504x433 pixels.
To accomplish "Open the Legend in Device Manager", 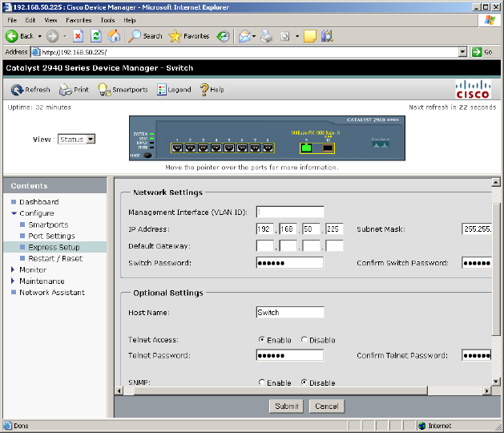I will coord(174,90).
